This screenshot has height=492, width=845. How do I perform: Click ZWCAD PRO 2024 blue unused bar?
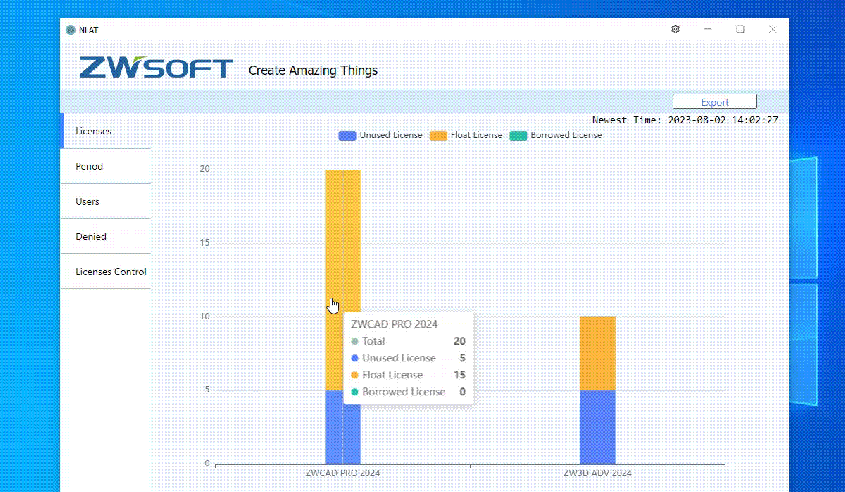pos(343,428)
